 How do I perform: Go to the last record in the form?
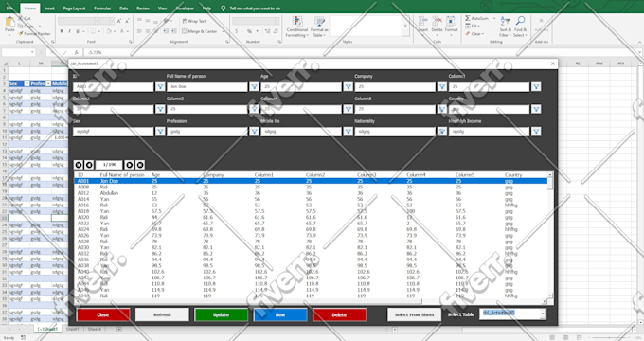(139, 165)
